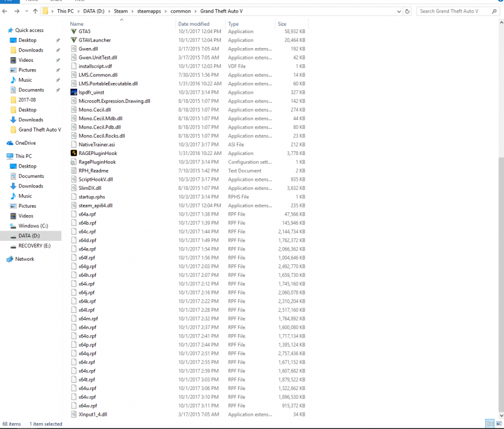Viewport: 504px width, 429px height.
Task: Open Grand Theft Auto V in Quick access
Action: tap(35, 130)
